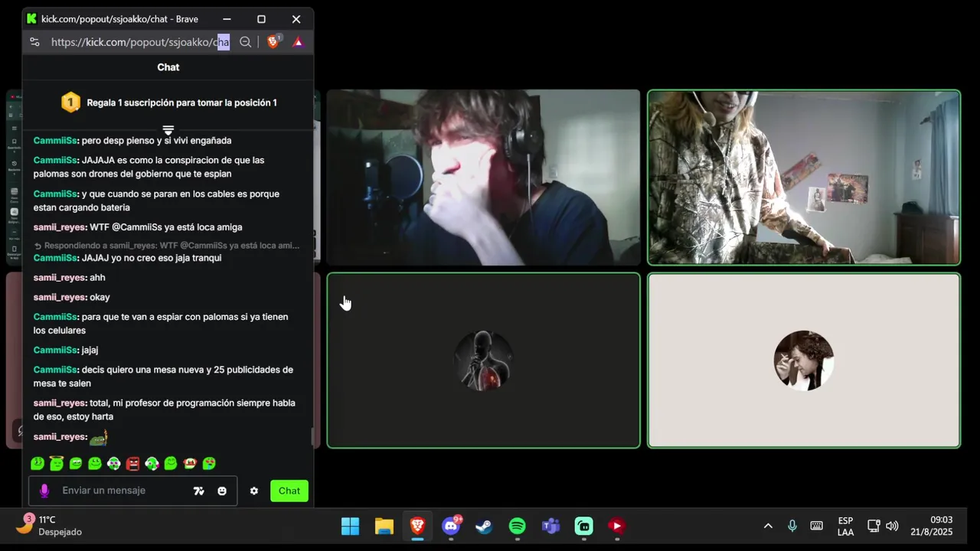The width and height of the screenshot is (980, 551).
Task: Open Brave Shields lion icon
Action: [273, 42]
